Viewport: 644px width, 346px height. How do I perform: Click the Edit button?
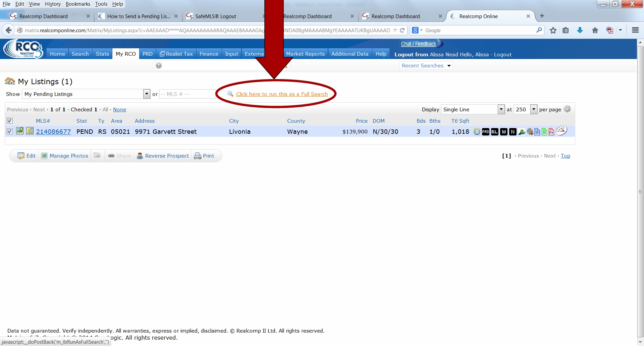(26, 156)
